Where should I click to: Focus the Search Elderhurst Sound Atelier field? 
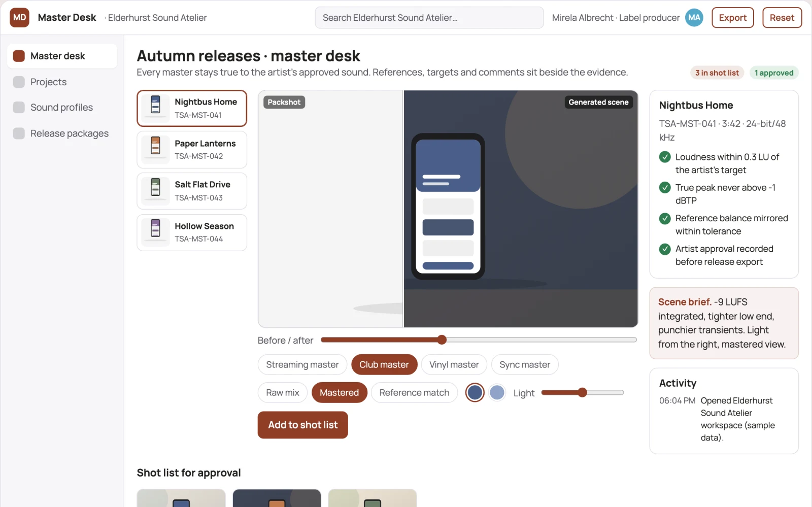(429, 18)
